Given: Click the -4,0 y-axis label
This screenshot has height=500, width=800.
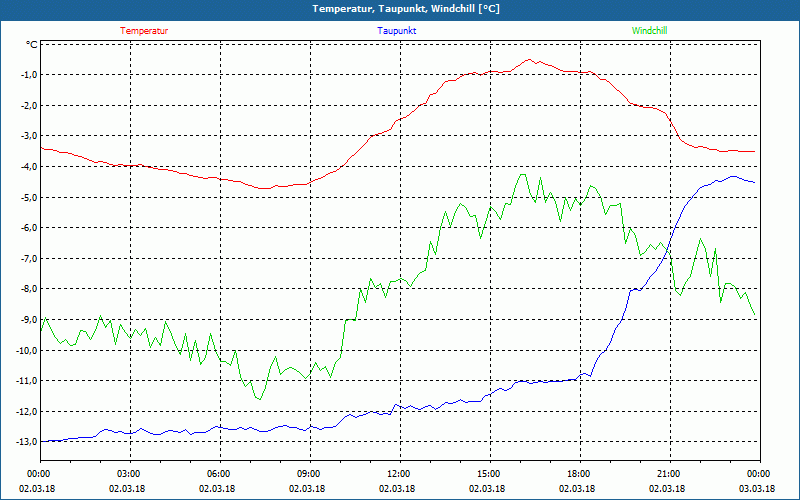Looking at the screenshot, I should pyautogui.click(x=29, y=167).
